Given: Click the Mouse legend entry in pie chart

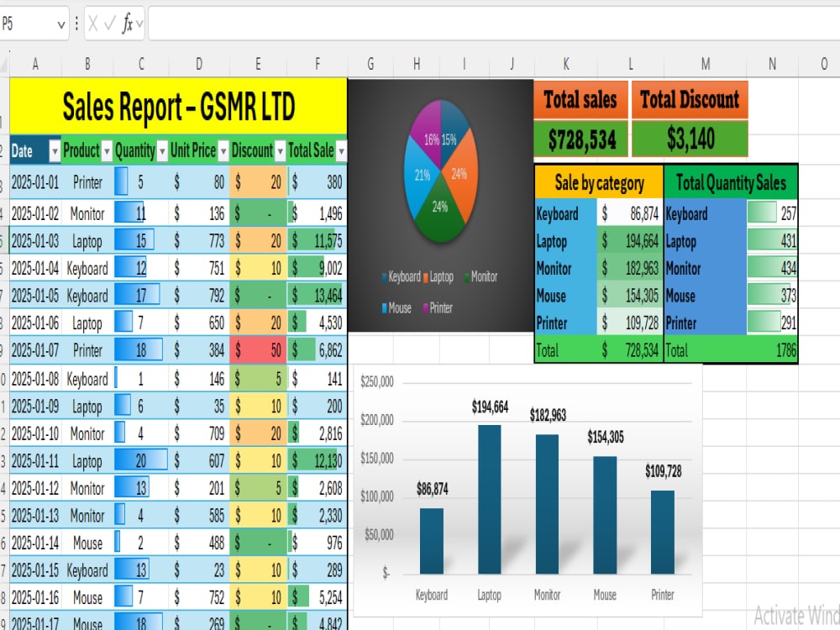Looking at the screenshot, I should click(x=396, y=308).
